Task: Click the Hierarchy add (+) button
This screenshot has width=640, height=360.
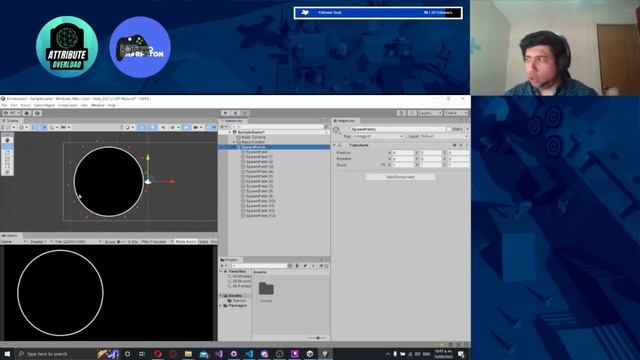Action: click(223, 127)
